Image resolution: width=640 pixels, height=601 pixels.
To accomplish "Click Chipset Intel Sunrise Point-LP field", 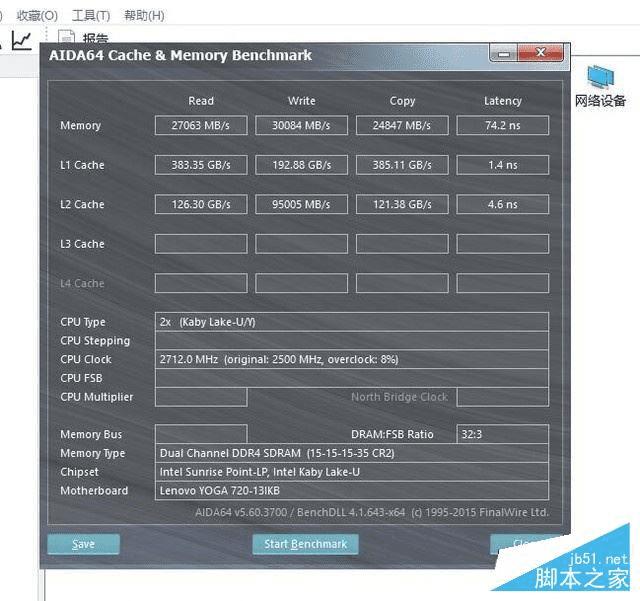I will point(351,472).
